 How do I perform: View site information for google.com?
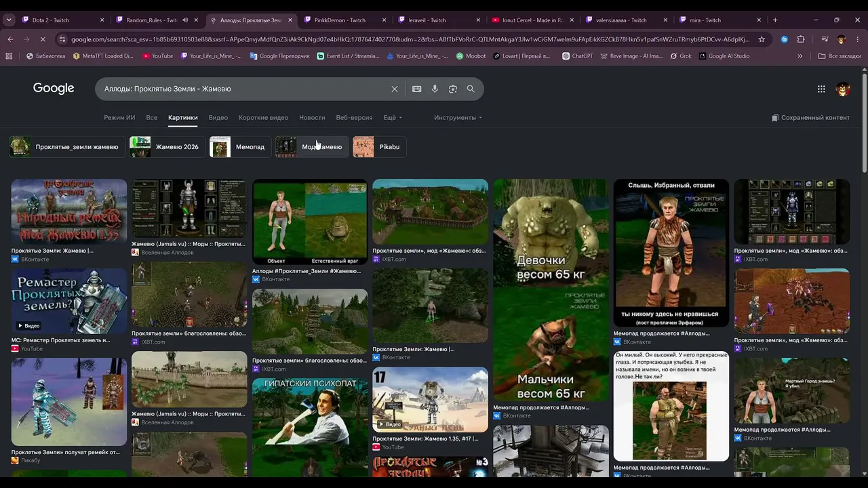click(62, 39)
